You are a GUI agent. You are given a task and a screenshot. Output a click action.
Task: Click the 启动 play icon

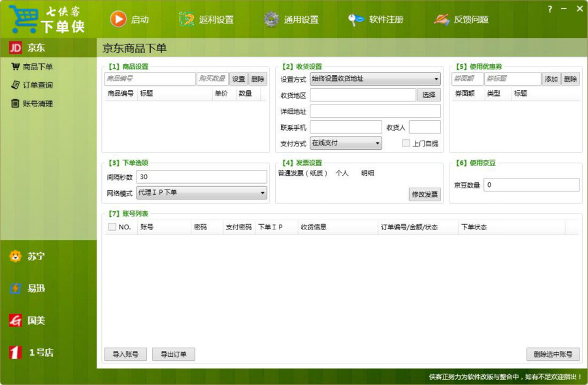point(120,19)
